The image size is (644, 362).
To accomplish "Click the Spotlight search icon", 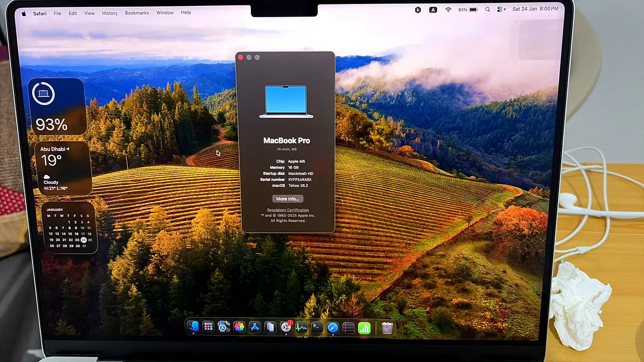I will tap(487, 10).
